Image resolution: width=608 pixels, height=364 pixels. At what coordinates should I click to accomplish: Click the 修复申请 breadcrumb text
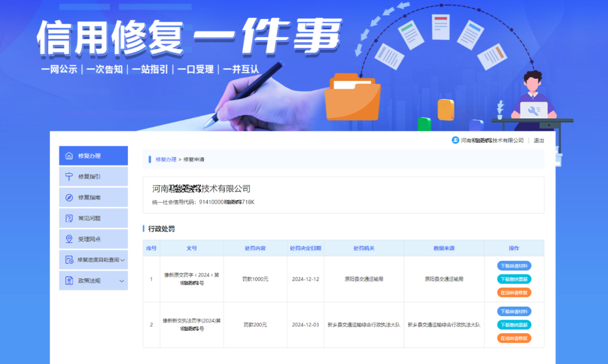point(194,159)
